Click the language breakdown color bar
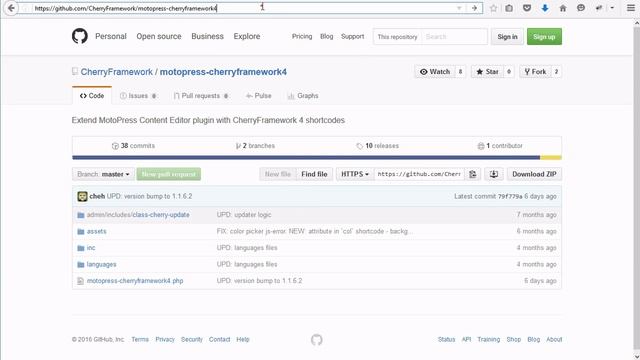This screenshot has height=360, width=640. (x=317, y=158)
